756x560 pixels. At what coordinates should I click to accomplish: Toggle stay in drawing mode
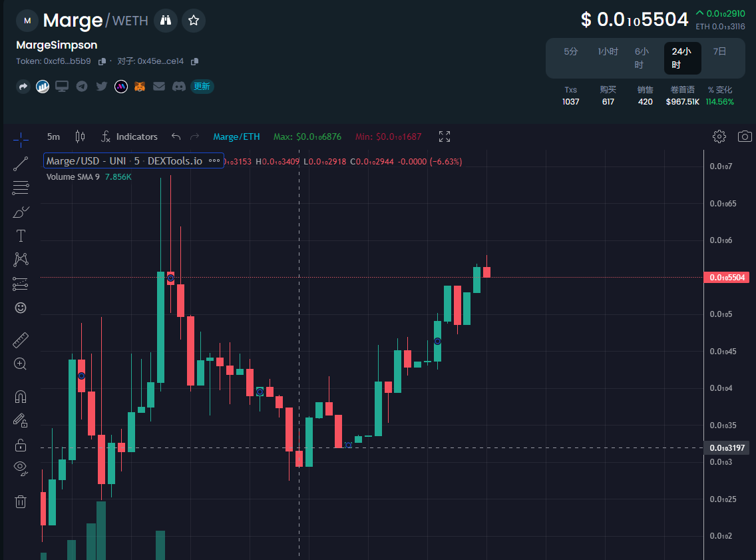coord(21,420)
